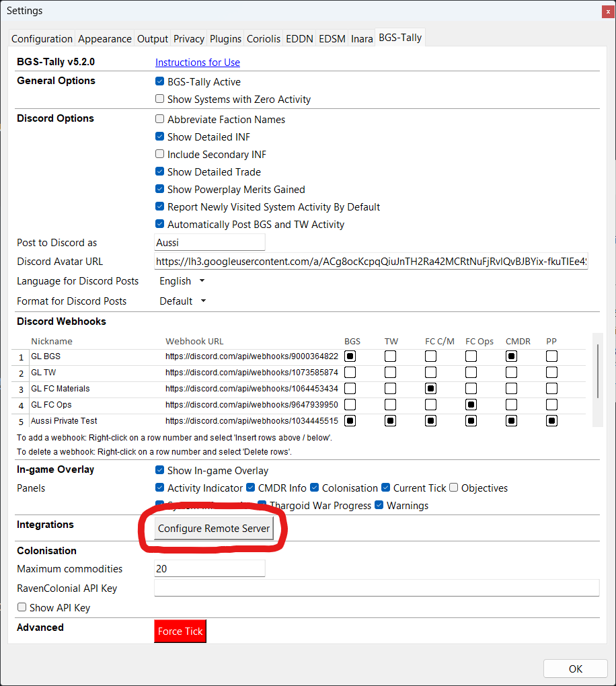Click the Post to Discord as field
The height and width of the screenshot is (686, 616).
[x=210, y=242]
